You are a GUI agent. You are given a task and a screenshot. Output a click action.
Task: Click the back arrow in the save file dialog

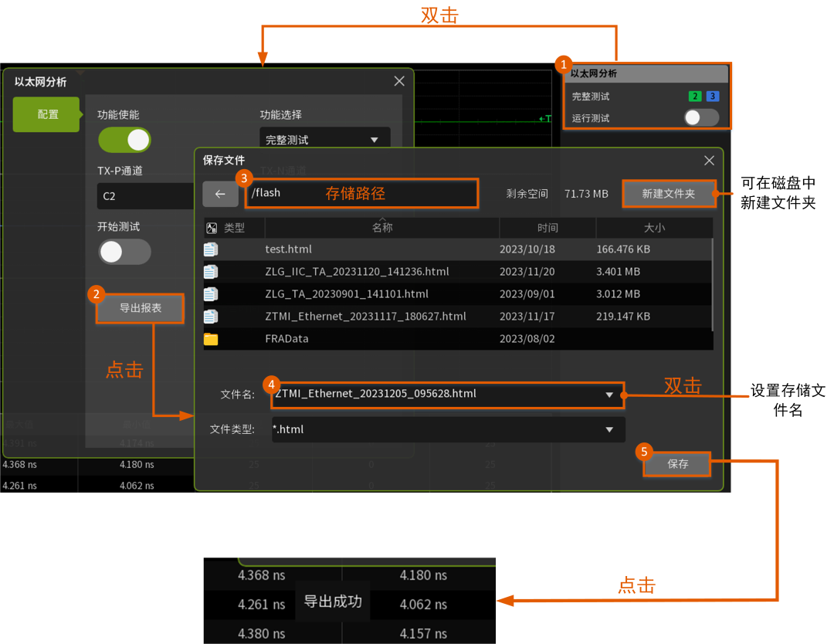click(221, 194)
